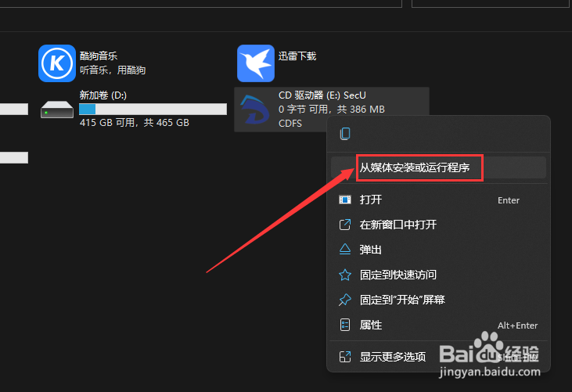This screenshot has height=392, width=572.
Task: Click the Properties sheet icon
Action: pyautogui.click(x=345, y=325)
